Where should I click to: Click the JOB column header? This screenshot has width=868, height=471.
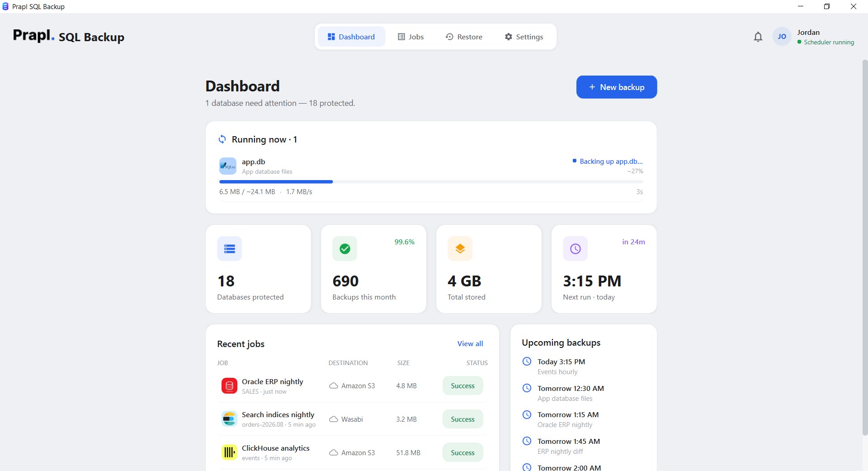[x=222, y=363]
